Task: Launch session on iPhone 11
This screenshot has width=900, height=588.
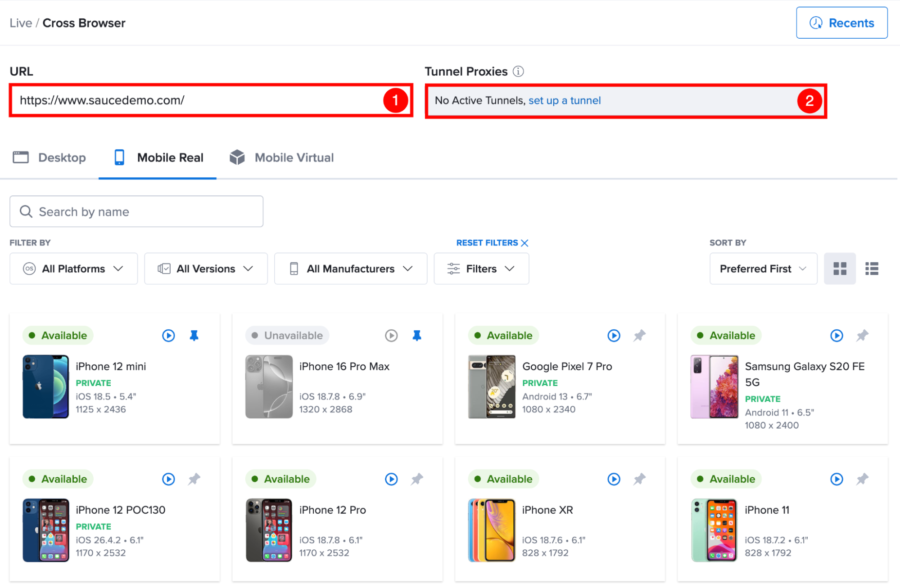Action: coord(837,479)
